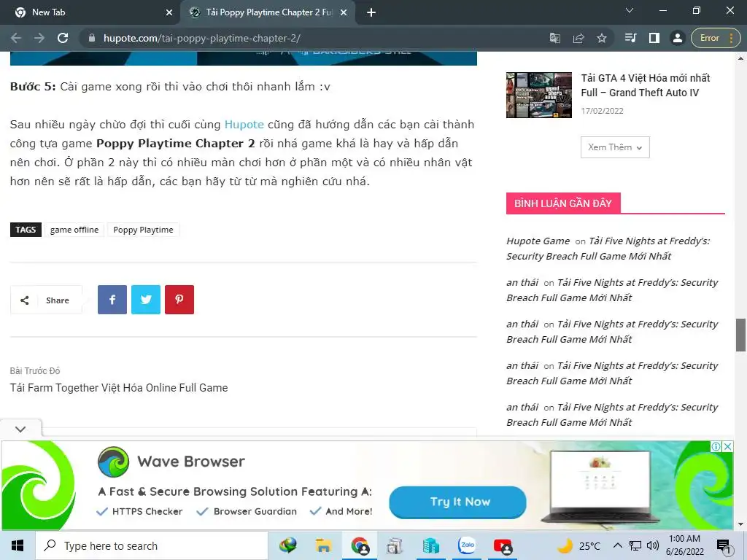
Task: Click the URL in the address bar
Action: (201, 38)
